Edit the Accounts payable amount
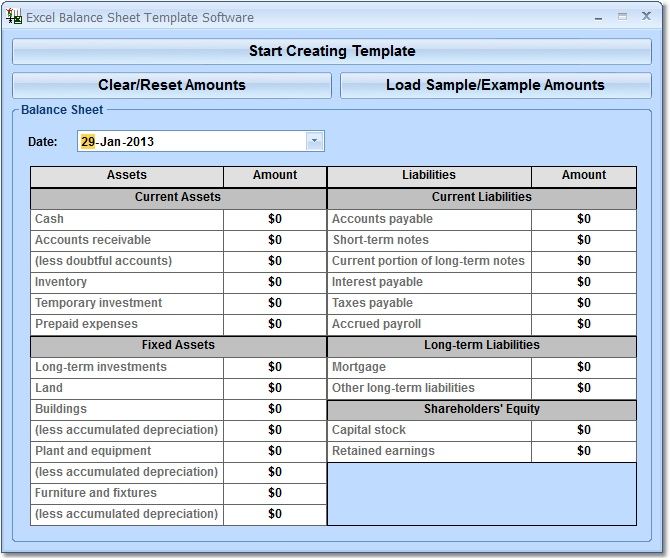The width and height of the screenshot is (670, 560). tap(583, 219)
